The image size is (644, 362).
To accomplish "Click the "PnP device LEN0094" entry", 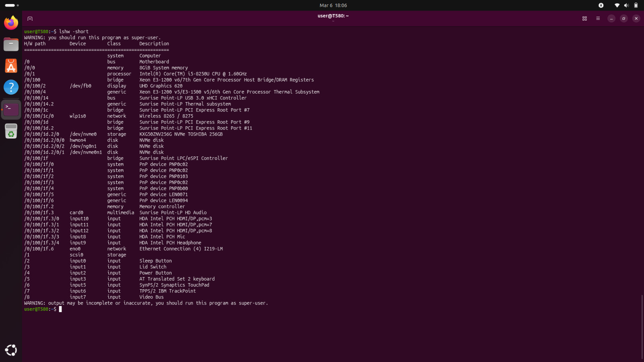I will pyautogui.click(x=164, y=200).
